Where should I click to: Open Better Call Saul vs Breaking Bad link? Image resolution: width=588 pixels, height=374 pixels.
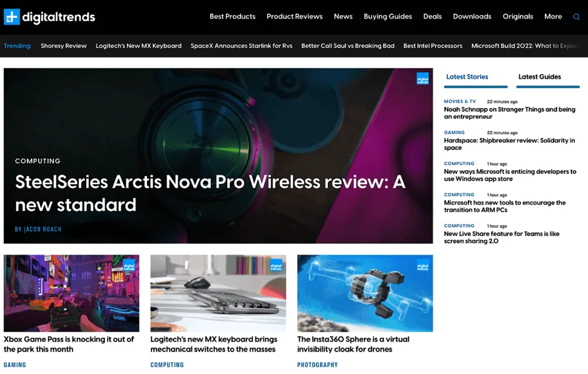coord(348,46)
